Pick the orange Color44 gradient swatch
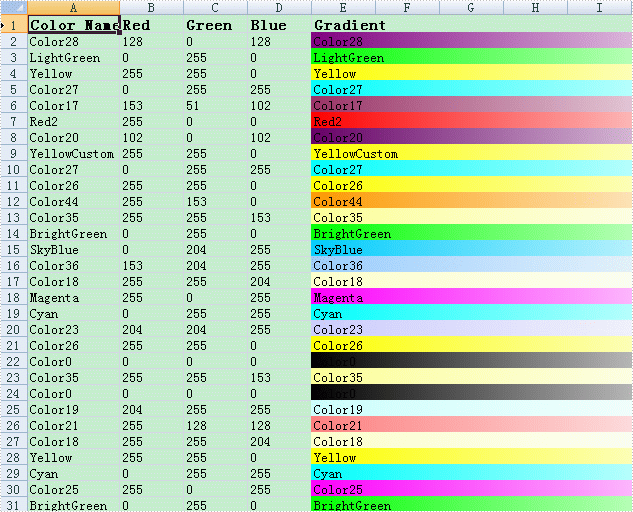633x512 pixels. point(470,202)
